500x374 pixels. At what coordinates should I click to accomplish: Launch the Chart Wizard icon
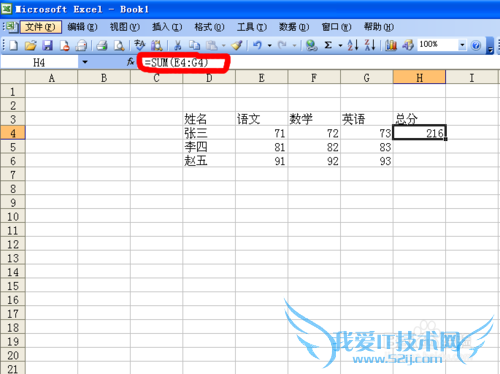tap(391, 45)
